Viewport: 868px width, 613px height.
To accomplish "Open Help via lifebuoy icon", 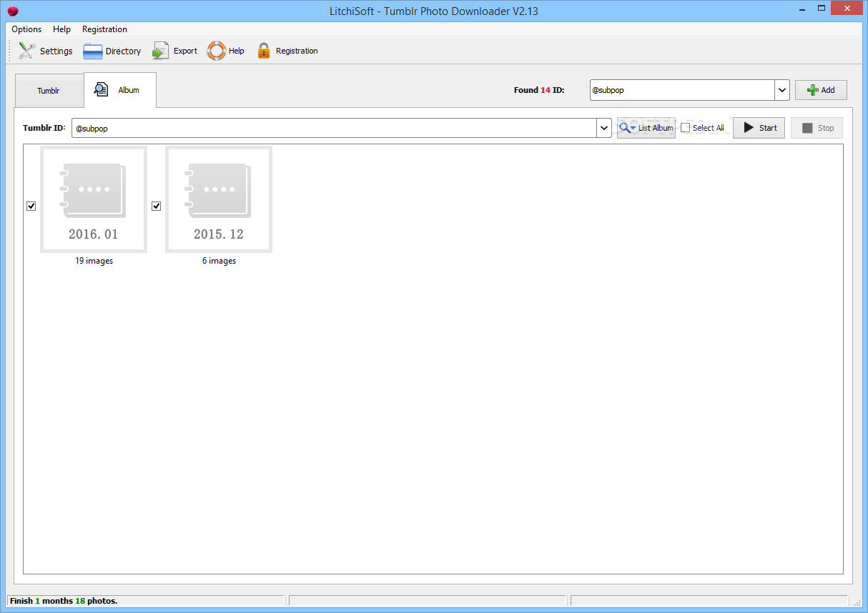I will [217, 51].
